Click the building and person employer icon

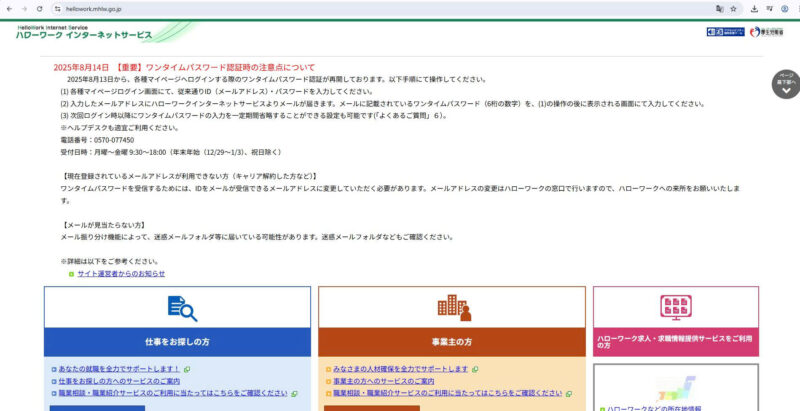point(454,307)
